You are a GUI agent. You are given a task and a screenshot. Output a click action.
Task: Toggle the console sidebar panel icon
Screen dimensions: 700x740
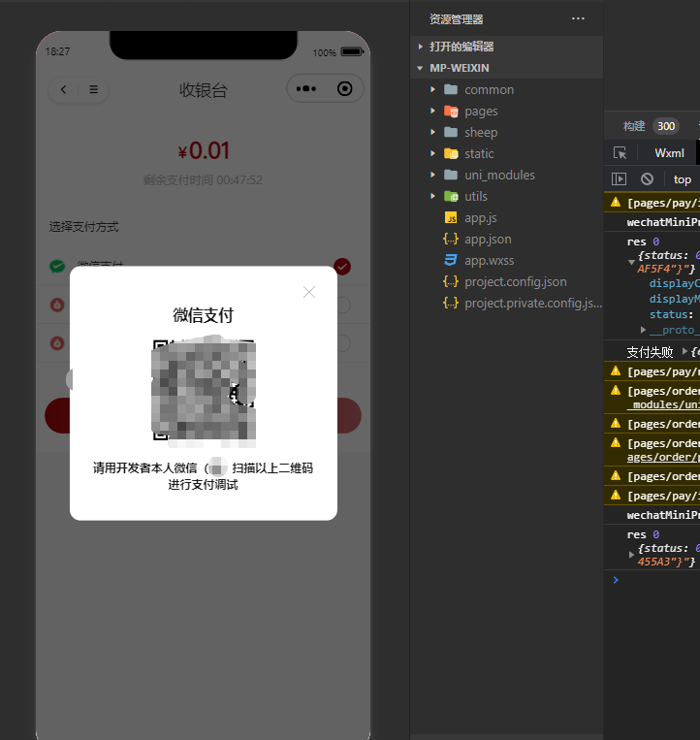coord(619,178)
